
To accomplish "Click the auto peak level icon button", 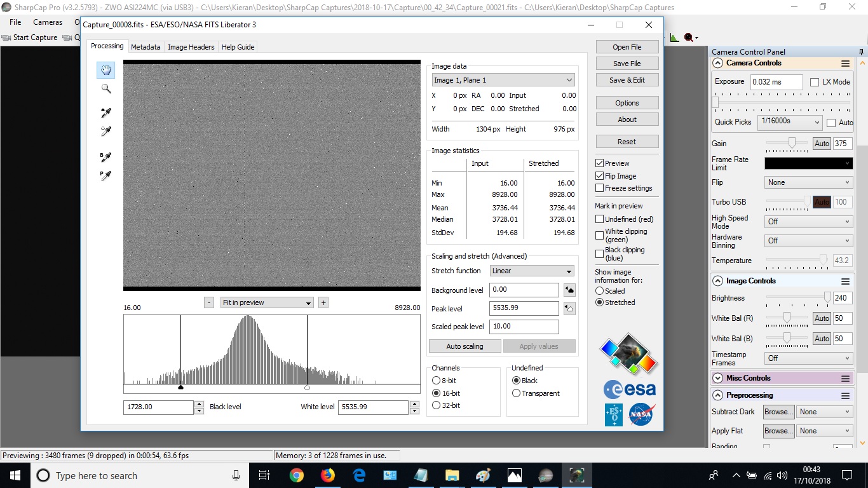I will (569, 309).
